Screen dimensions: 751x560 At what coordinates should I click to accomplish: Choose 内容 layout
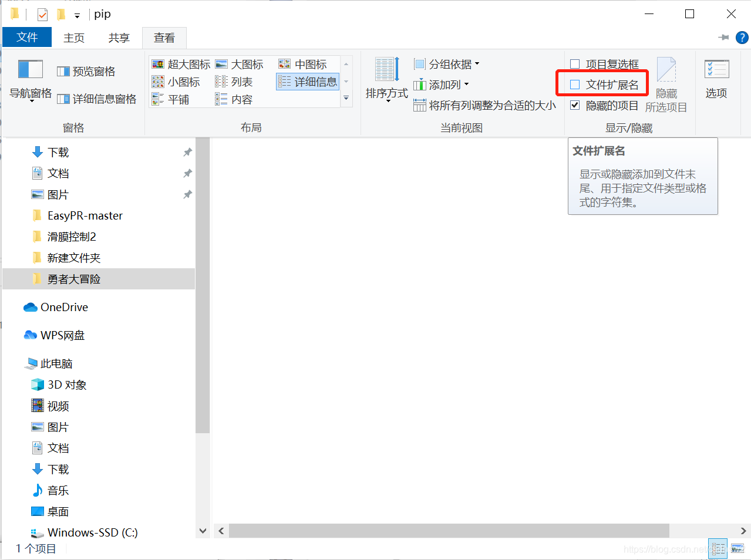pos(234,99)
